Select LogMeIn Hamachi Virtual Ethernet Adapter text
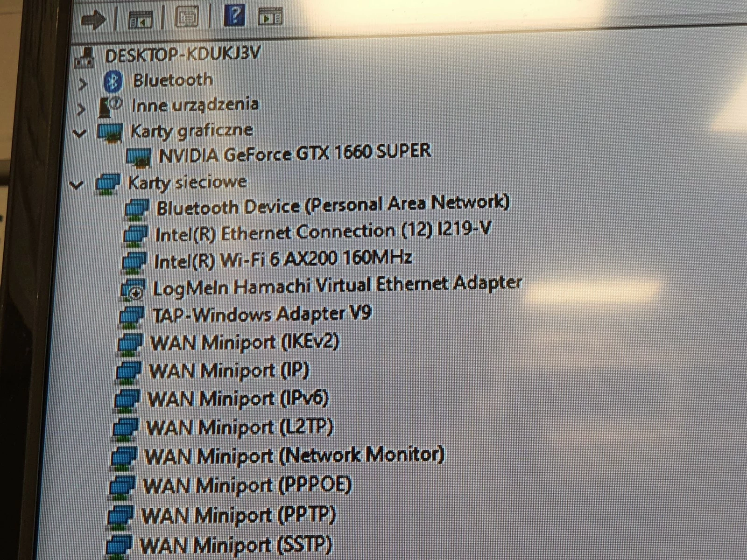The width and height of the screenshot is (747, 560). 337,285
